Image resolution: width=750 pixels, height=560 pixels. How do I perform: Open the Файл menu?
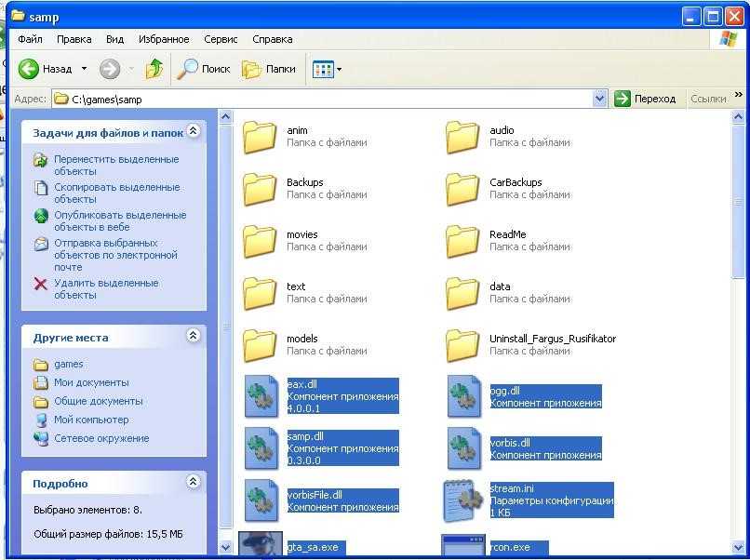pos(30,39)
